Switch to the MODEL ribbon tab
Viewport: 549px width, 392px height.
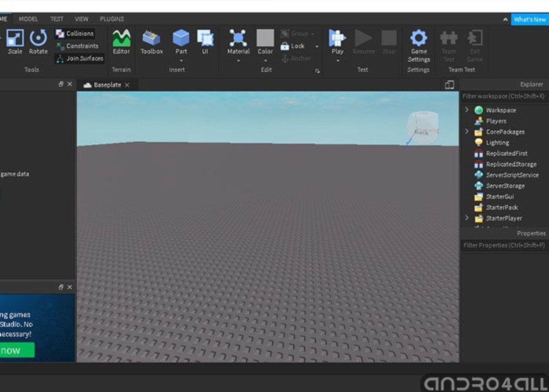click(x=29, y=19)
